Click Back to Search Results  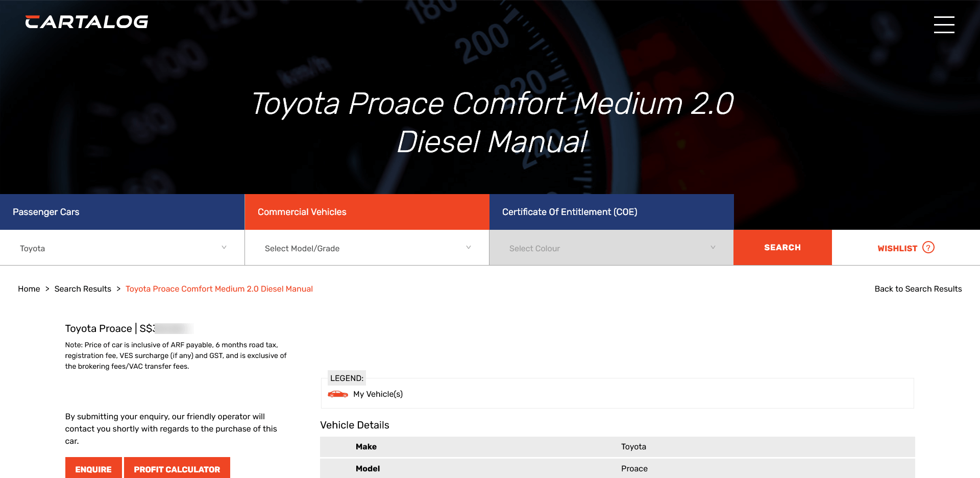click(x=918, y=289)
